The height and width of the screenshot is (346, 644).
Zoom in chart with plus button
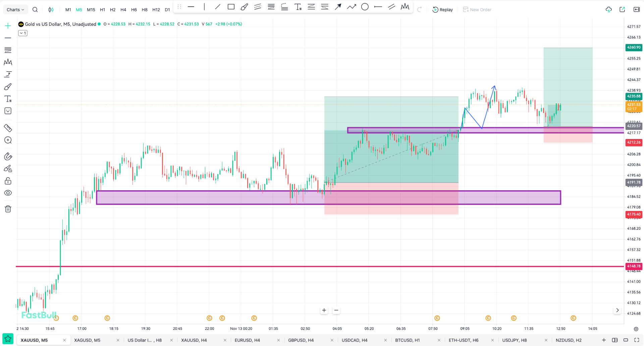click(x=324, y=310)
